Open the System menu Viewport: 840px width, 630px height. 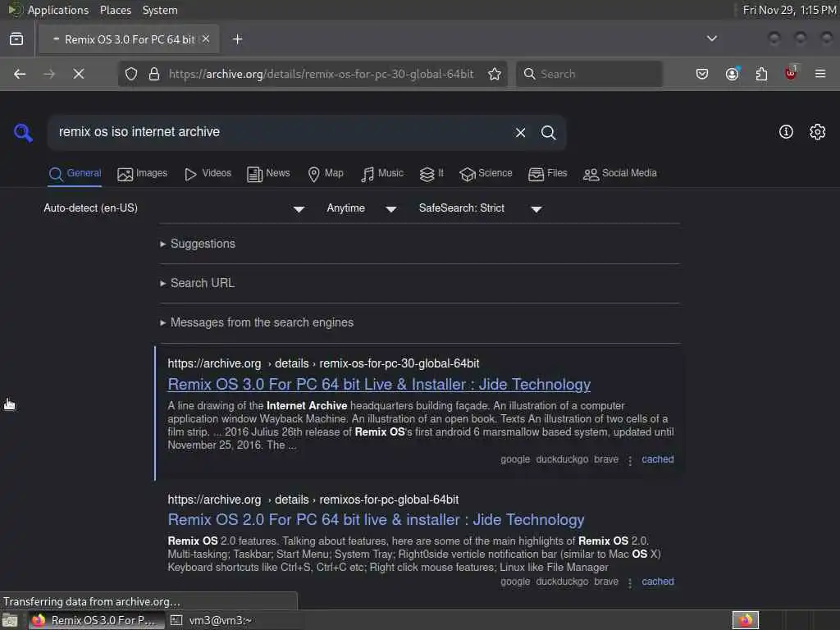(x=160, y=10)
